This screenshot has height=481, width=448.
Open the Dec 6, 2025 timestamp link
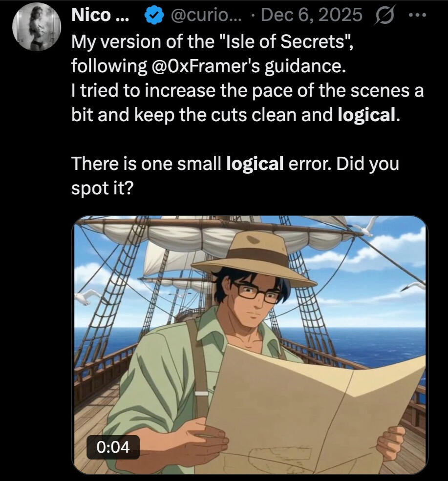coord(312,15)
